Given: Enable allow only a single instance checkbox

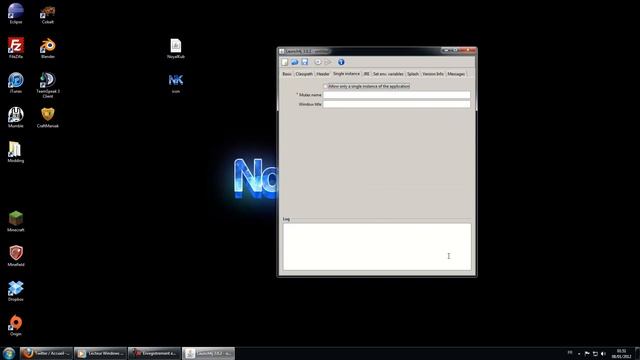Looking at the screenshot, I should tap(325, 86).
